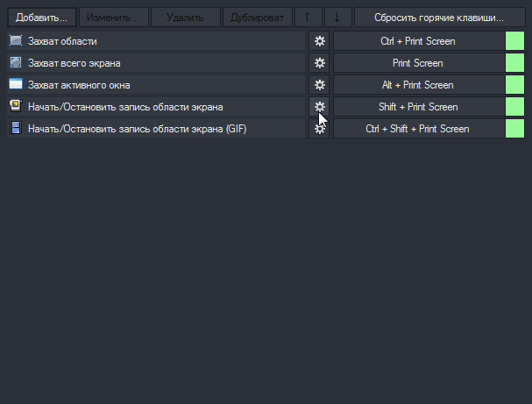Click green status swatch of Захват всего экрана
Image resolution: width=532 pixels, height=404 pixels.
[x=514, y=63]
